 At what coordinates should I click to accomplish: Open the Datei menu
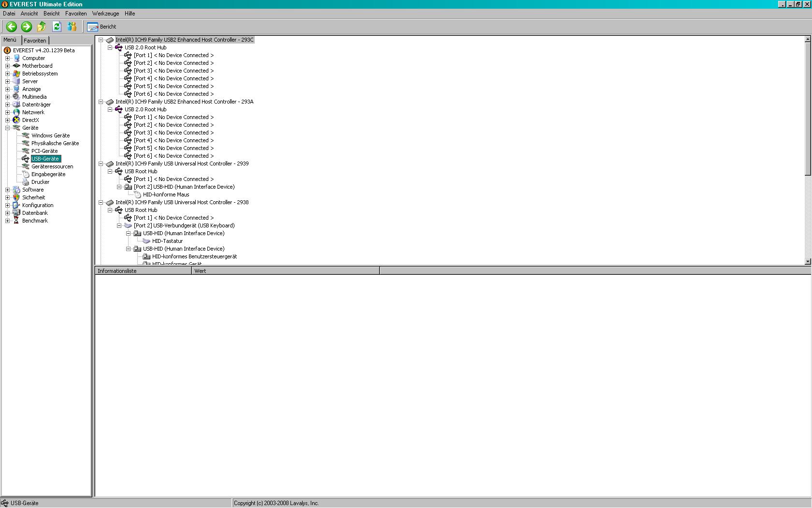click(9, 14)
